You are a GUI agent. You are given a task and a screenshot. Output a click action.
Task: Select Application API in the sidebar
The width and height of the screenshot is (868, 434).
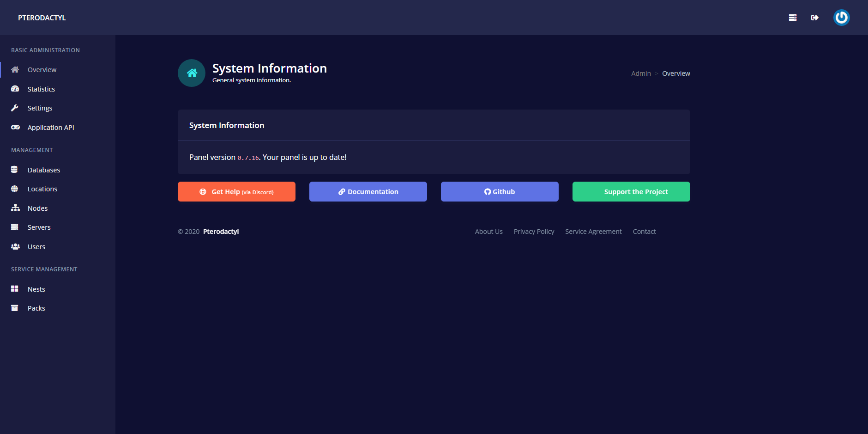click(58, 127)
